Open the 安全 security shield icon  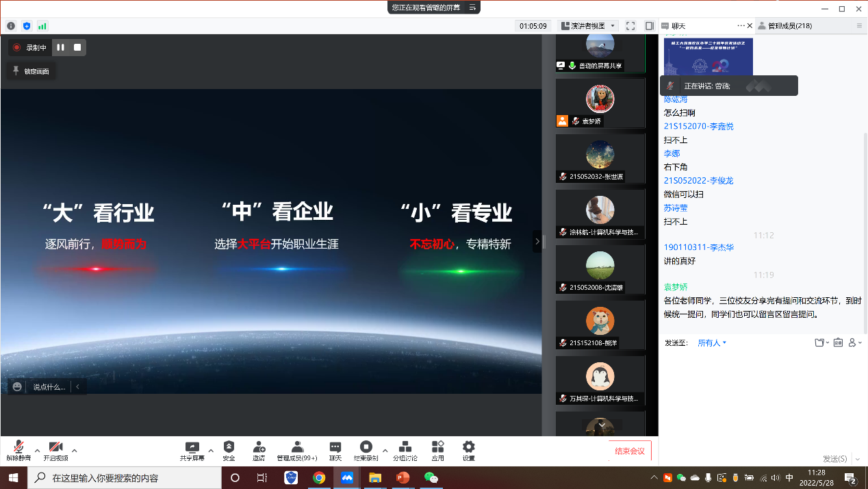point(229,447)
